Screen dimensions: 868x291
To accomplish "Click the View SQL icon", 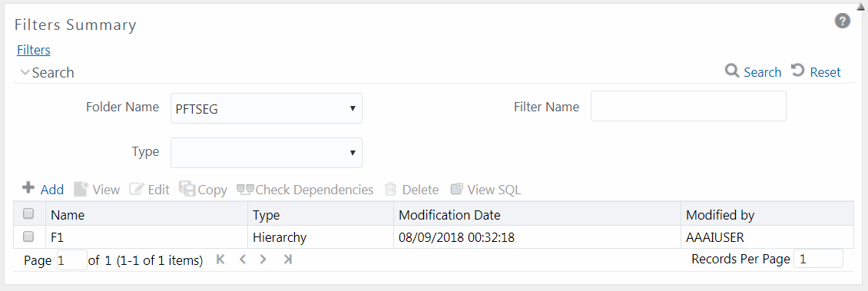I will [457, 189].
